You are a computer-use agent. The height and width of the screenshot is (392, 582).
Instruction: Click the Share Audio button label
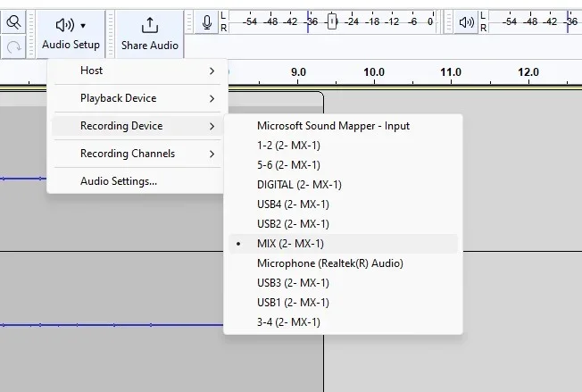click(150, 46)
